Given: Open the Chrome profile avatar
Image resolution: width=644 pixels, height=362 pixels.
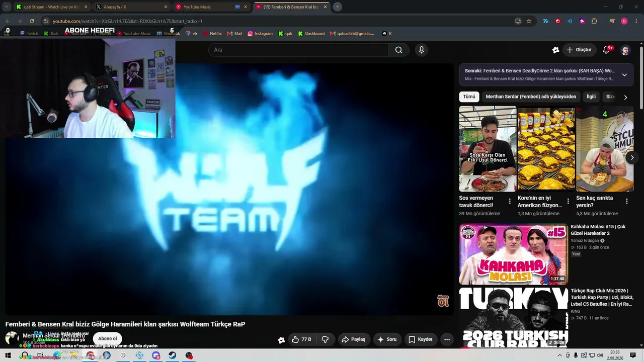Looking at the screenshot, I should point(624,21).
